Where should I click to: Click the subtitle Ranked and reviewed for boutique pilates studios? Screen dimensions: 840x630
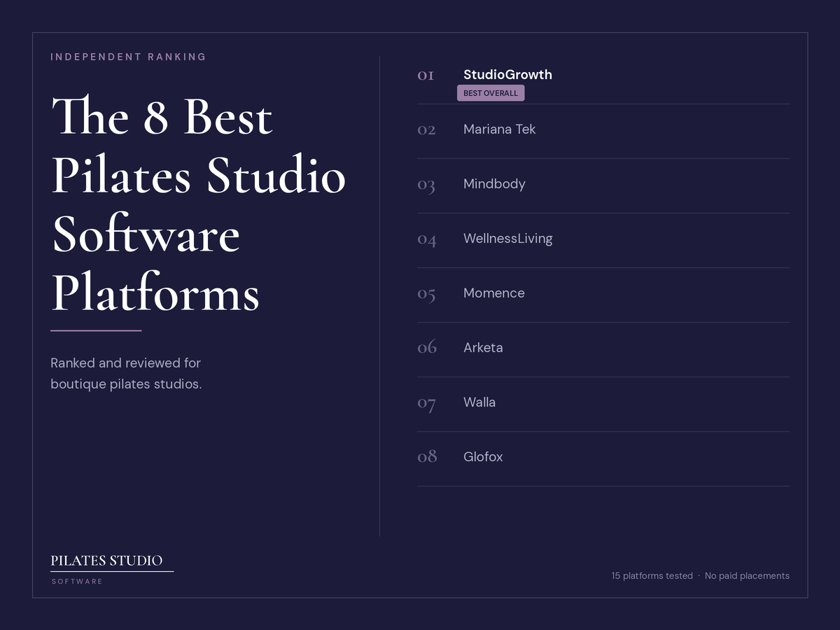click(126, 373)
